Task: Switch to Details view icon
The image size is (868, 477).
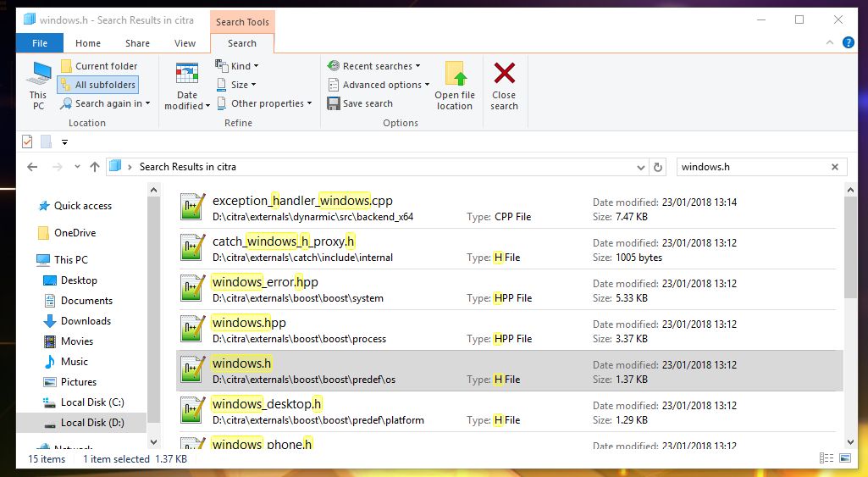Action: 827,458
